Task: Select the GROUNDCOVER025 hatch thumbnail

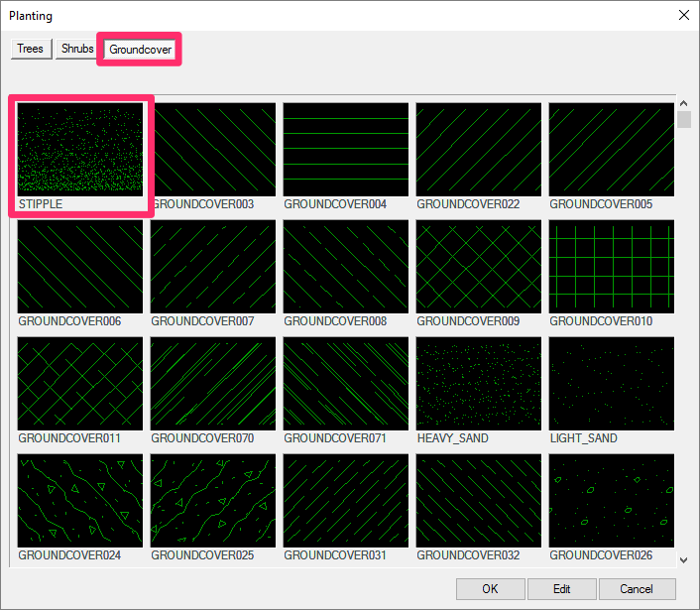Action: (213, 501)
